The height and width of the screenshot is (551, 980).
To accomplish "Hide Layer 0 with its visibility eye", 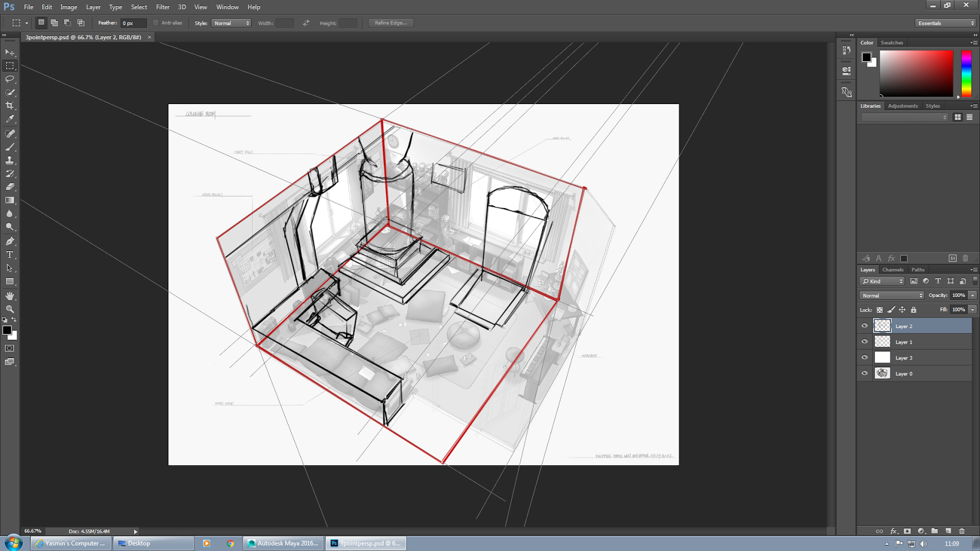I will pos(864,373).
